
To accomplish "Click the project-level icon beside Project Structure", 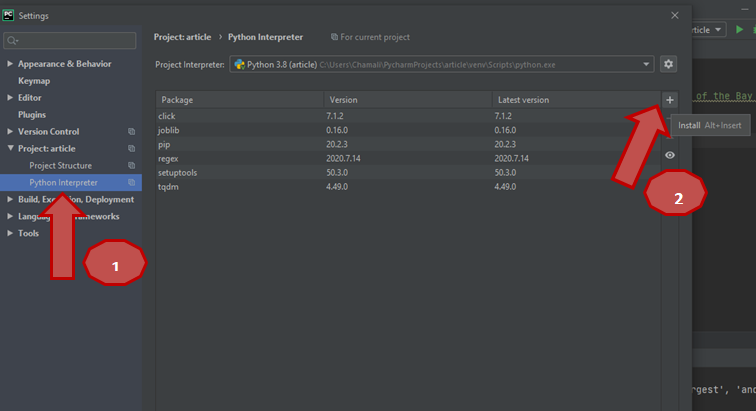I will (131, 165).
